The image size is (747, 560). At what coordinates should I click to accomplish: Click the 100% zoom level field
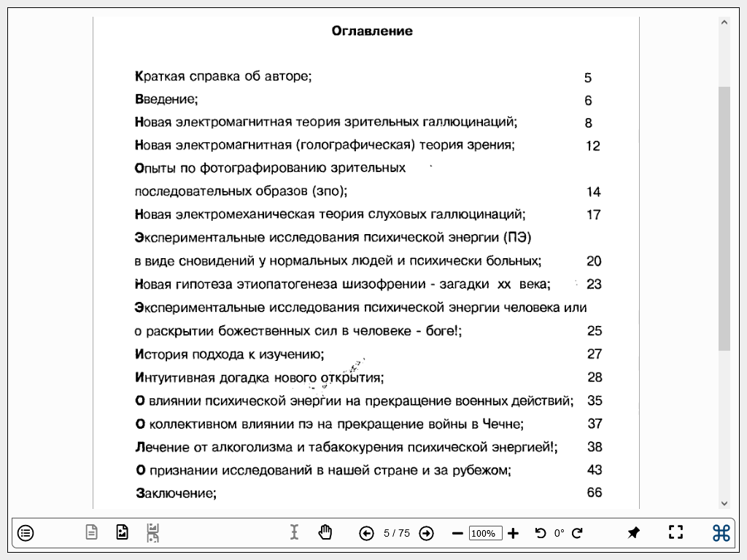[x=485, y=533]
